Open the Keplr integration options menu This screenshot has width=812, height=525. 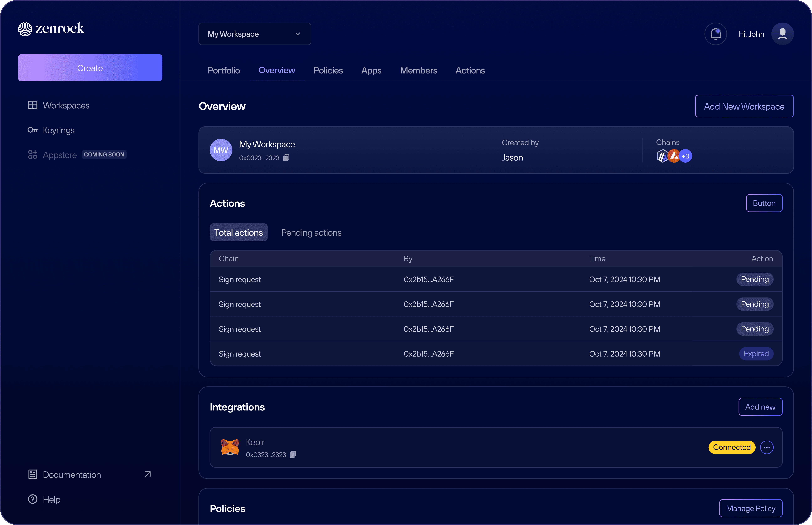(x=767, y=447)
